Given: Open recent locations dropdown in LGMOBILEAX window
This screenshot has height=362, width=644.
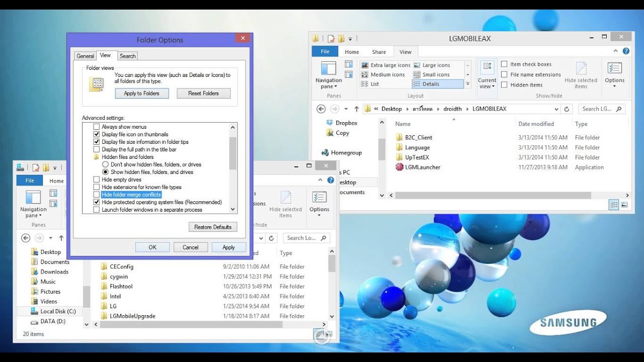Looking at the screenshot, I should 346,109.
